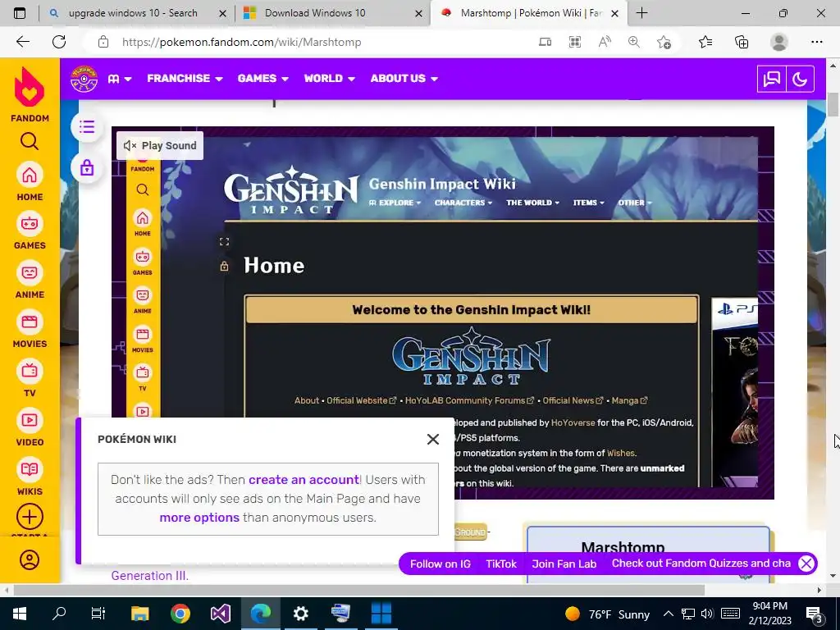Click the Genshin Impact Wiki video ad
The image size is (840, 630).
442,313
